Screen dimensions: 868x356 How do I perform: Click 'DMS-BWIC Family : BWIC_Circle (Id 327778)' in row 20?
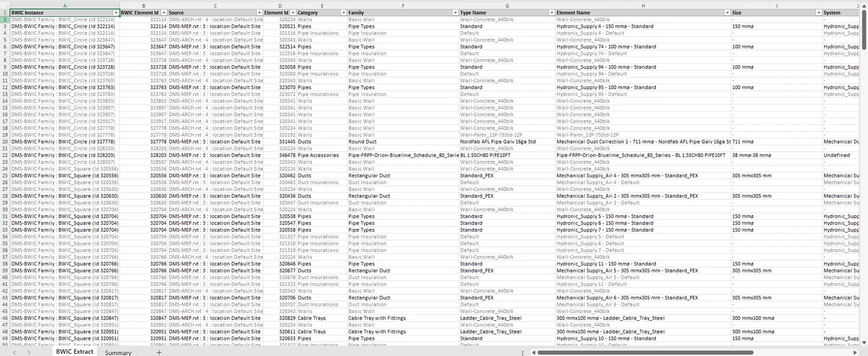pyautogui.click(x=65, y=142)
